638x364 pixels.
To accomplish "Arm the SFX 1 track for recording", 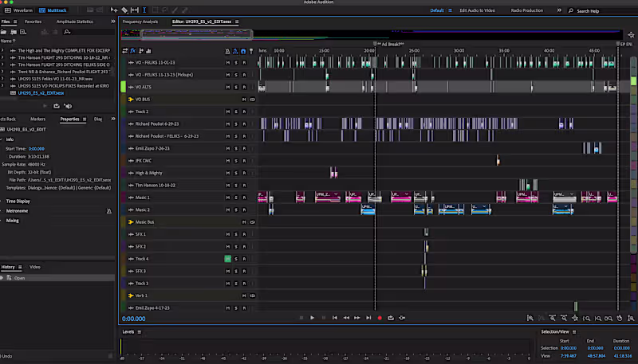I will tap(243, 234).
